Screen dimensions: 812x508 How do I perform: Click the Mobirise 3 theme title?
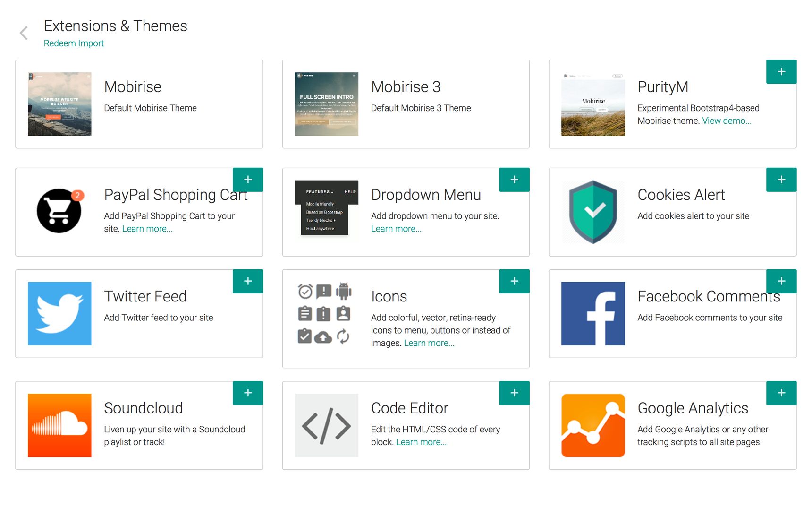click(x=406, y=87)
